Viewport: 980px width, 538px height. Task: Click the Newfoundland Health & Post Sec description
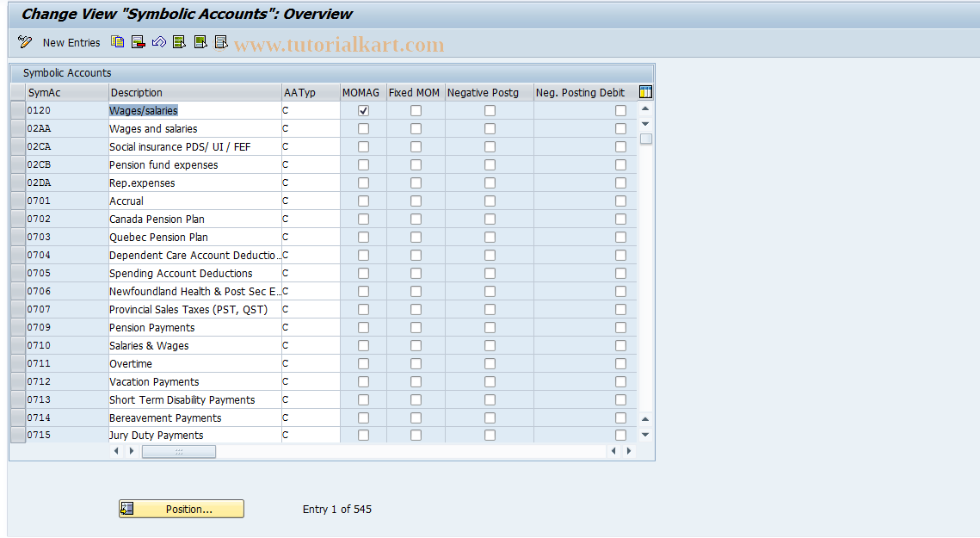coord(195,292)
